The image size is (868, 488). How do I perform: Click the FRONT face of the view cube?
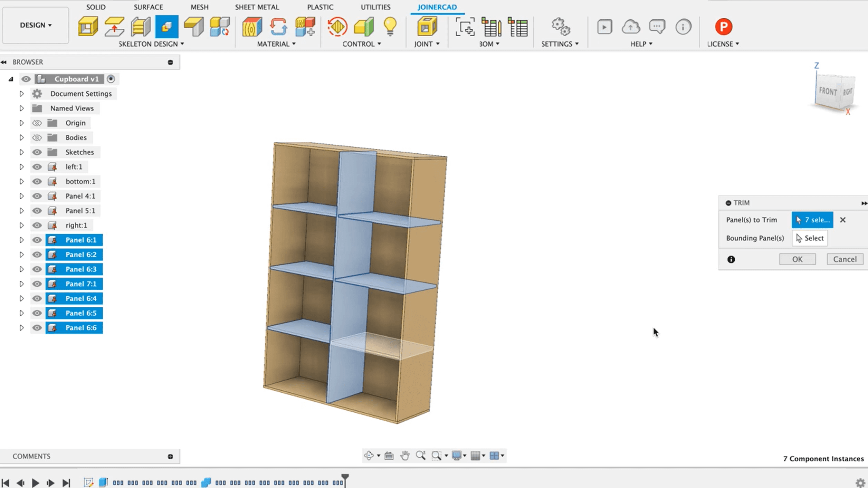tap(828, 91)
